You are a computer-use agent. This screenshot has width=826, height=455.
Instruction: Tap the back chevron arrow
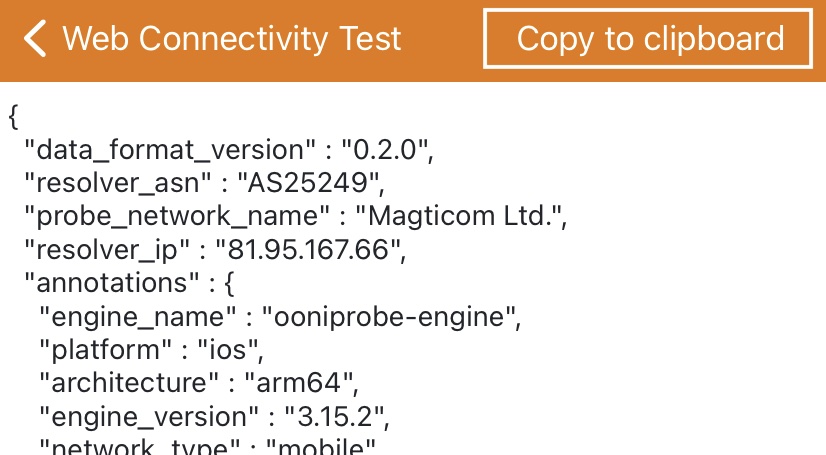36,40
